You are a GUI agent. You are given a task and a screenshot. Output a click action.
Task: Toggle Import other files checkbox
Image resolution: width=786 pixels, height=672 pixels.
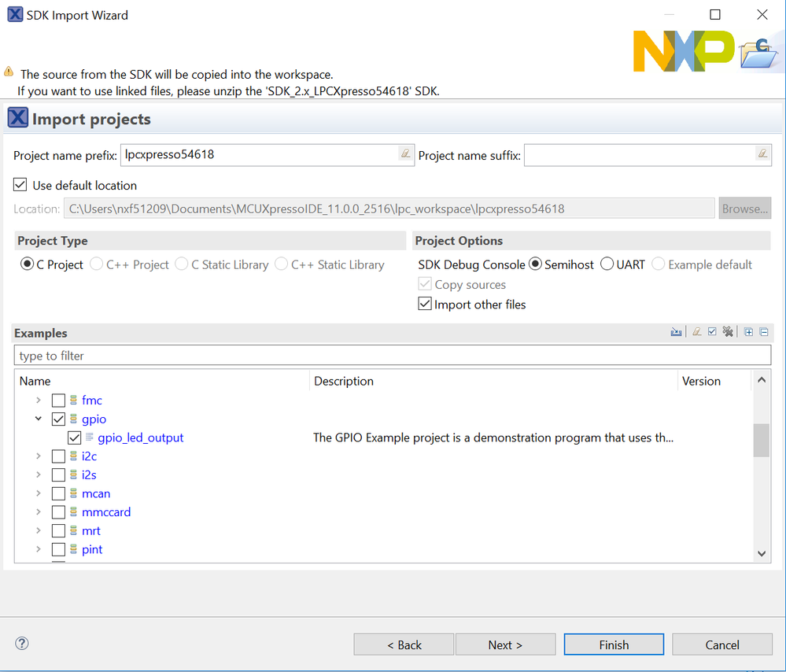(x=425, y=304)
